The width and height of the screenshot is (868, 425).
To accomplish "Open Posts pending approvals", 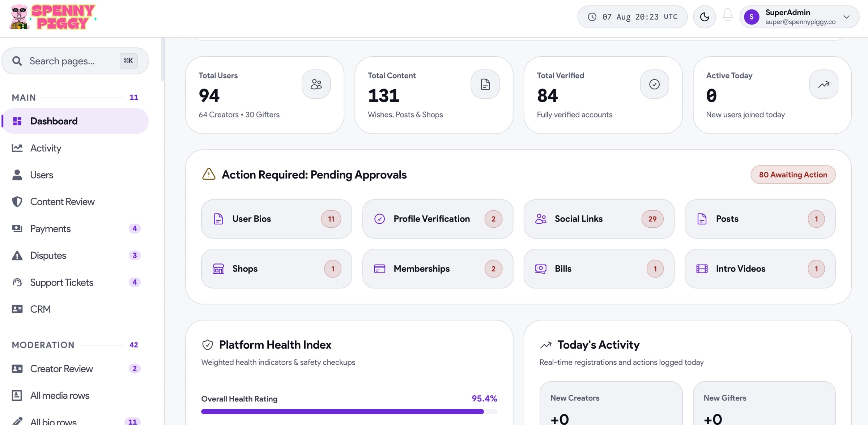I will pyautogui.click(x=760, y=219).
